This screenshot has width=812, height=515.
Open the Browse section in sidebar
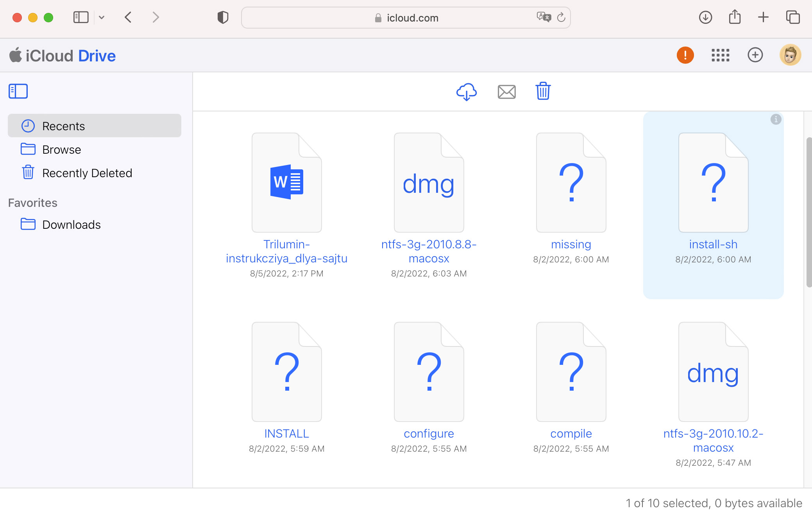pos(61,149)
